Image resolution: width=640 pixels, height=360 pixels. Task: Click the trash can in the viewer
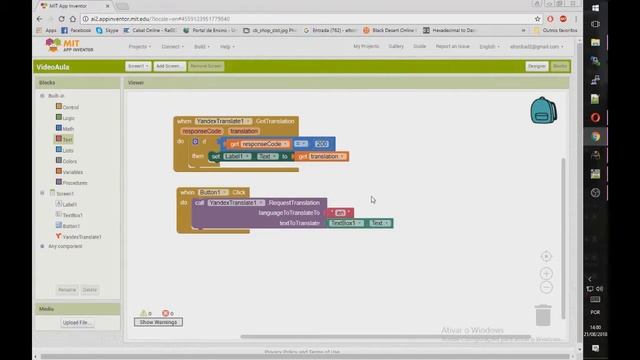click(x=543, y=315)
